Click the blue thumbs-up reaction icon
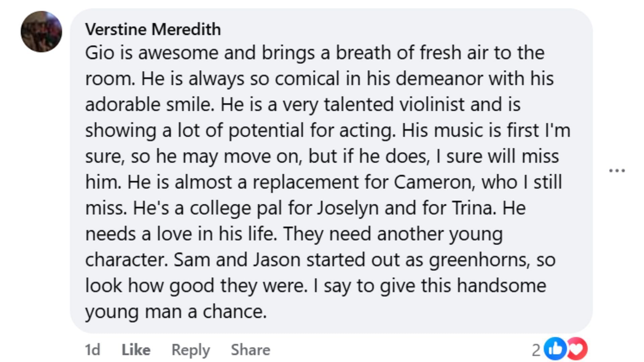The width and height of the screenshot is (644, 362). [554, 349]
